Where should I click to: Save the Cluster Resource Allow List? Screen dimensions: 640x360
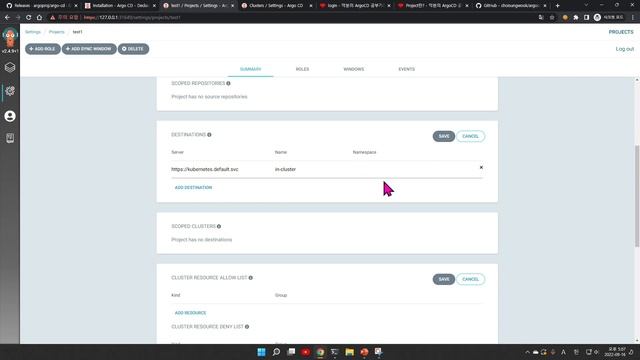[x=444, y=279]
